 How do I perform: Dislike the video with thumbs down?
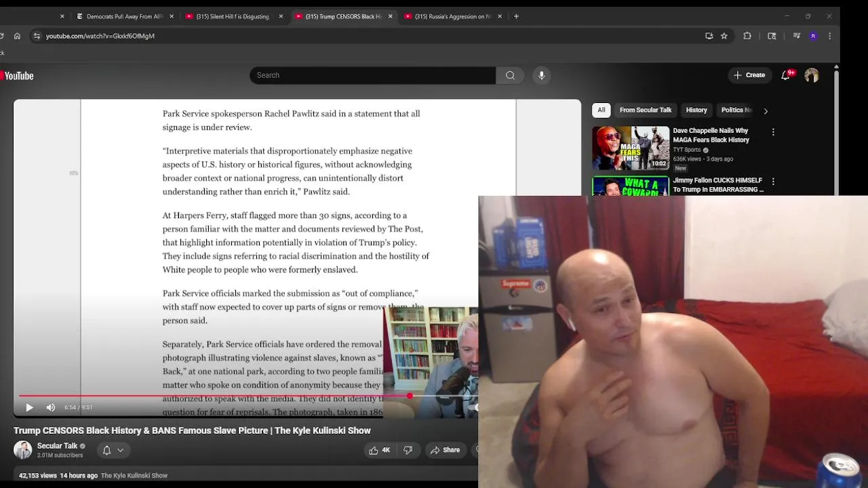tap(408, 450)
